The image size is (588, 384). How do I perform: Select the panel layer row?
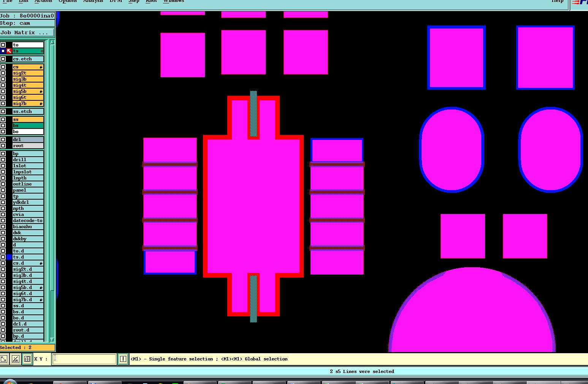pyautogui.click(x=28, y=190)
